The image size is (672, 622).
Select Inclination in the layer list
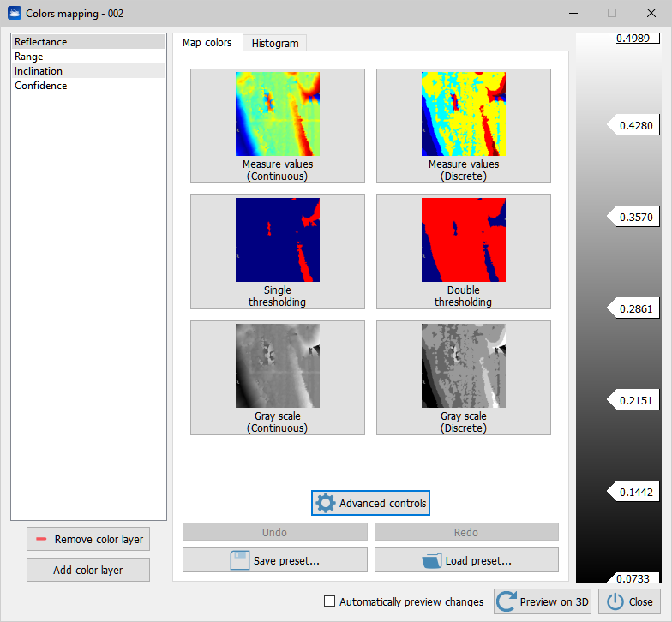39,71
